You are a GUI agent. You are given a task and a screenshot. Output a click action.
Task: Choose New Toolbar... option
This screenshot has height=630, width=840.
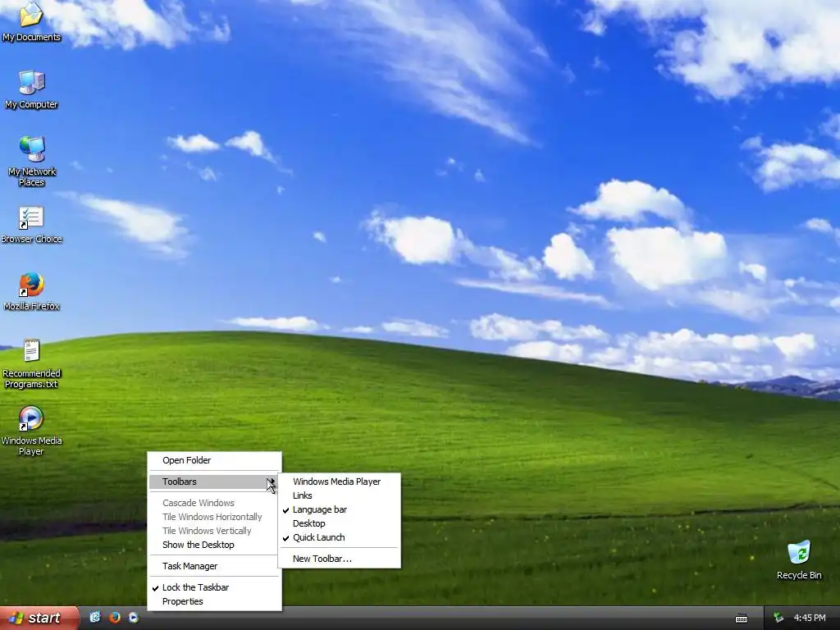point(339,559)
